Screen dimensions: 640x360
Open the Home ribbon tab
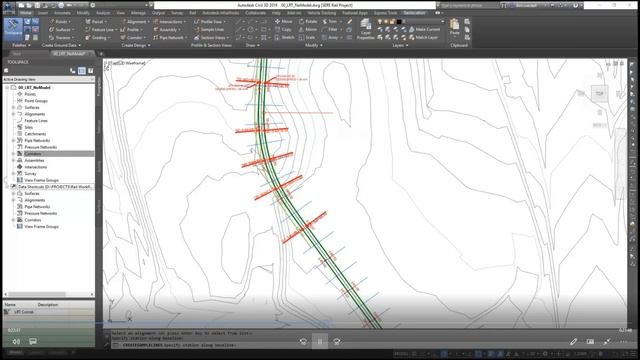pos(25,13)
